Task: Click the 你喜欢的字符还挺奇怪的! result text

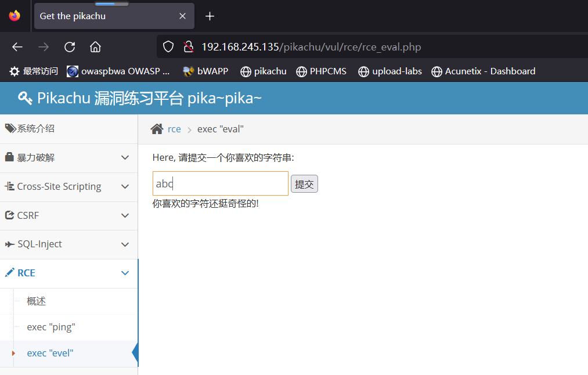Action: tap(205, 204)
